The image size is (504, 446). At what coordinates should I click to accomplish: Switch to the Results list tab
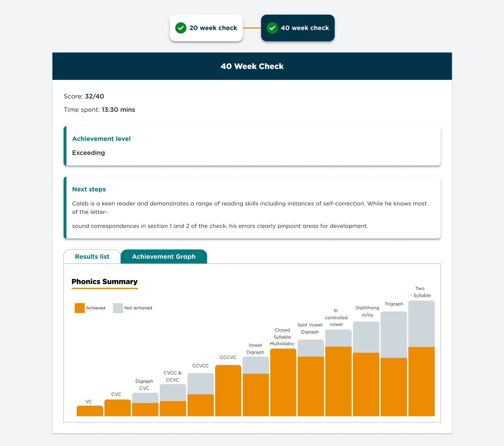92,257
